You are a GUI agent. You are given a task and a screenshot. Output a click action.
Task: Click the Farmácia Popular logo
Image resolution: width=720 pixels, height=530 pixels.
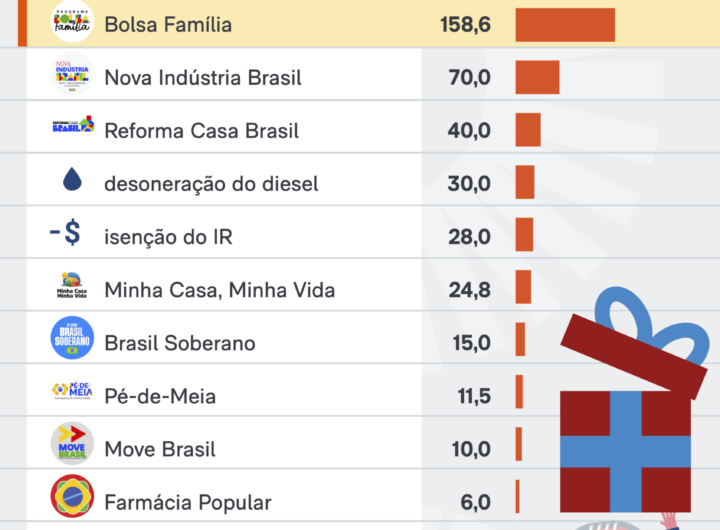tap(72, 497)
